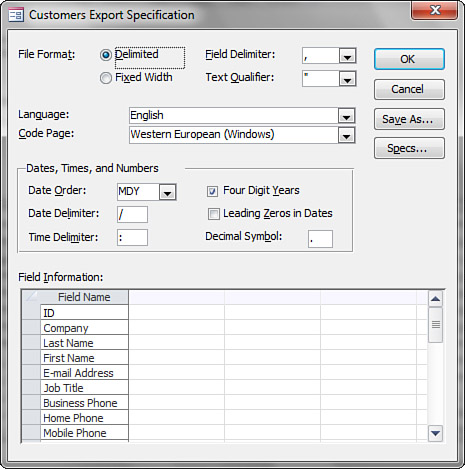Image resolution: width=465 pixels, height=469 pixels.
Task: Click the form icon in title bar
Action: tap(16, 15)
